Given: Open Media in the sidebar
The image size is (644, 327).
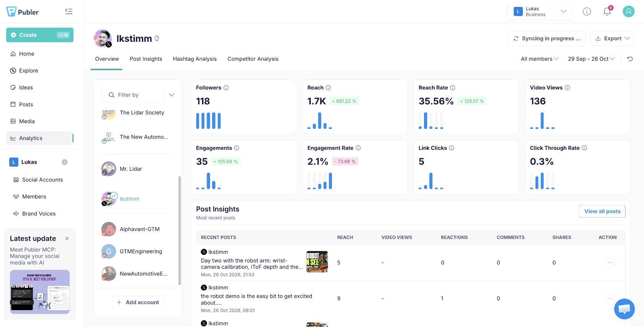Looking at the screenshot, I should coord(40,121).
